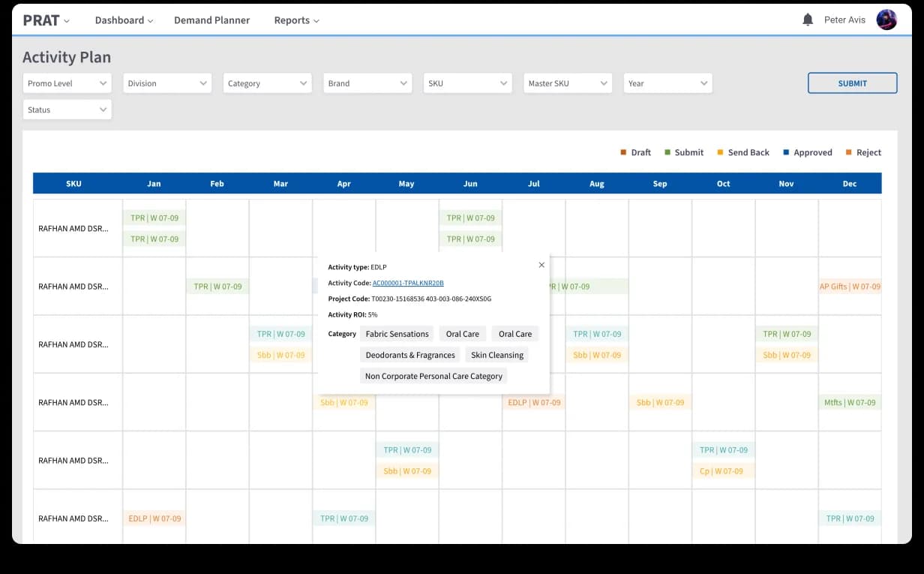Select the Skin Cleansing tag
The width and height of the screenshot is (924, 574).
497,355
